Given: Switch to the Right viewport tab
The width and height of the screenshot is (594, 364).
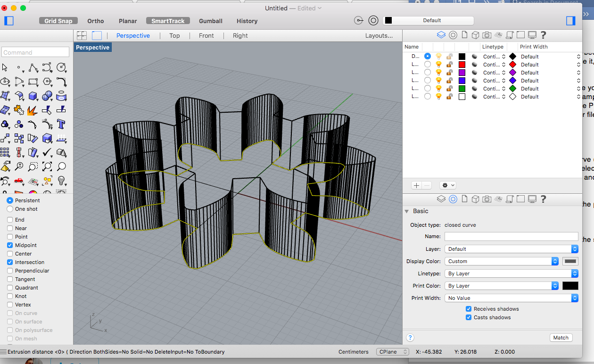Looking at the screenshot, I should pos(240,35).
